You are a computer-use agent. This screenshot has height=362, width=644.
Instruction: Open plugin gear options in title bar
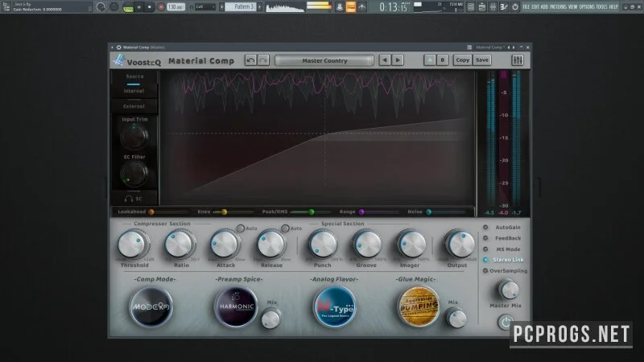tap(118, 47)
